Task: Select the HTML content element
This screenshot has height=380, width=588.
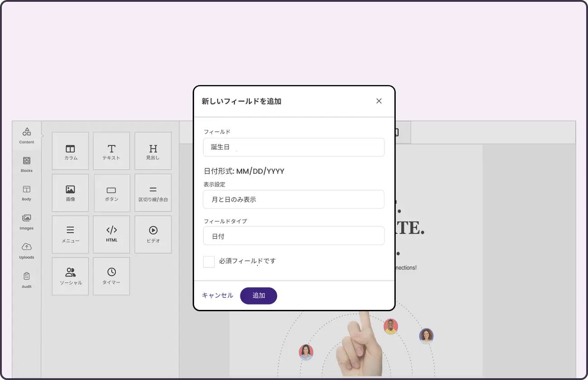Action: (x=111, y=234)
